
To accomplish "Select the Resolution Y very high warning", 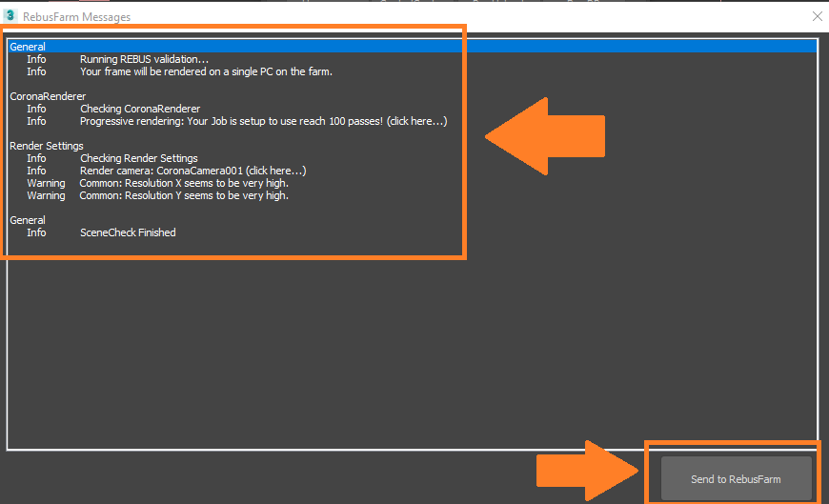I will pyautogui.click(x=184, y=195).
